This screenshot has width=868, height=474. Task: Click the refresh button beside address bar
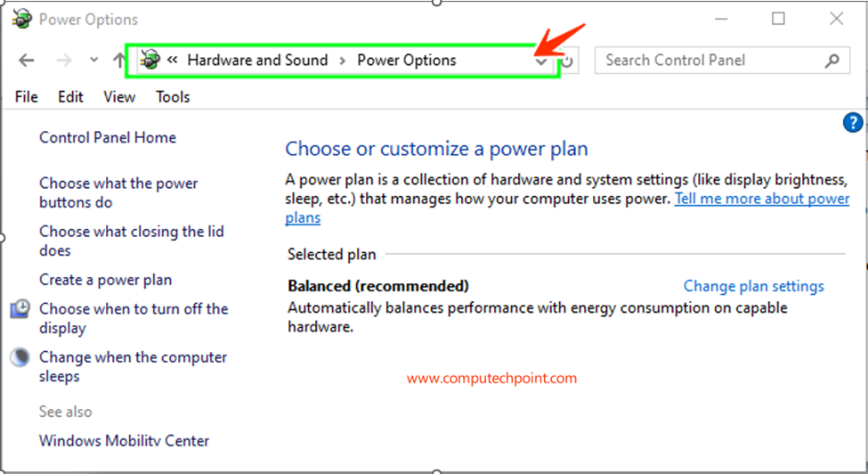point(567,61)
